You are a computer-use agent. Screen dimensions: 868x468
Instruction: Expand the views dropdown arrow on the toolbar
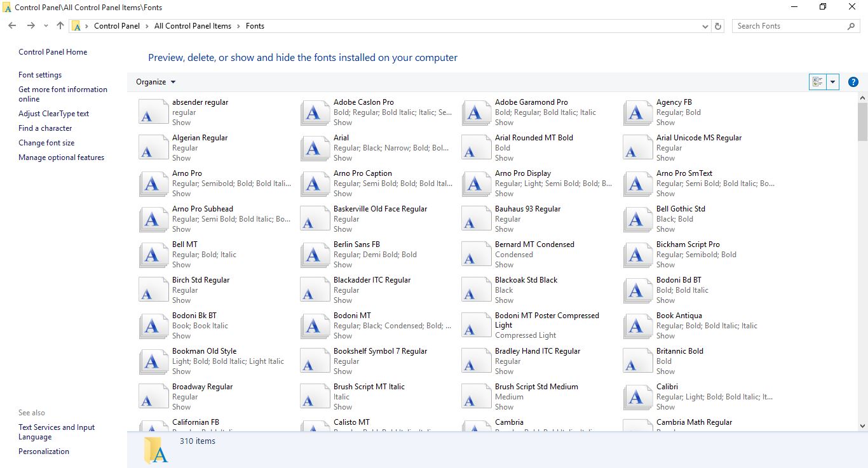[832, 81]
